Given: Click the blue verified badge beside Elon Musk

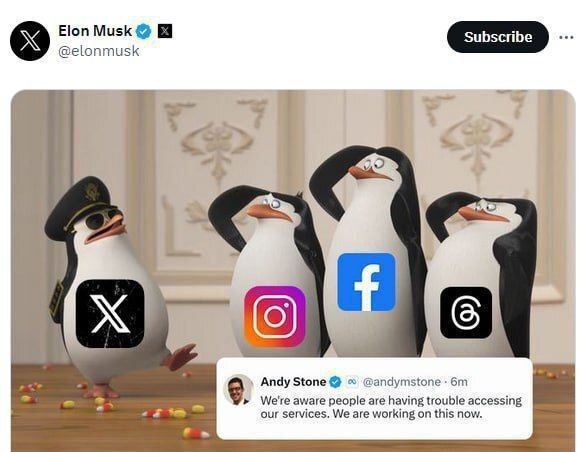Looking at the screenshot, I should pos(144,31).
